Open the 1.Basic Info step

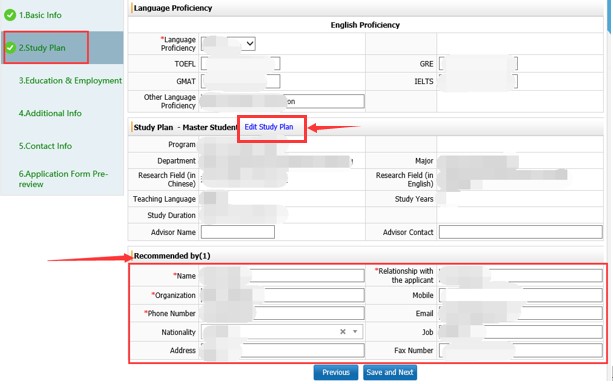pyautogui.click(x=40, y=15)
